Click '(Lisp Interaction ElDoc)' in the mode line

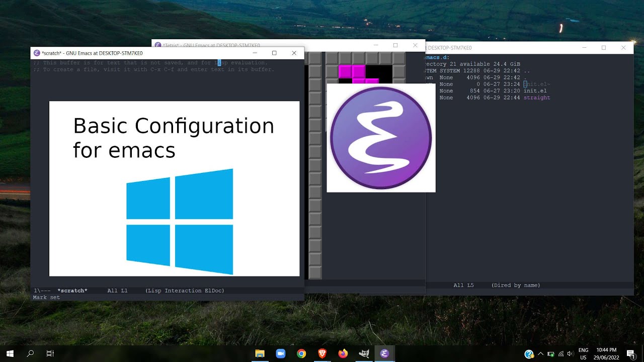185,291
